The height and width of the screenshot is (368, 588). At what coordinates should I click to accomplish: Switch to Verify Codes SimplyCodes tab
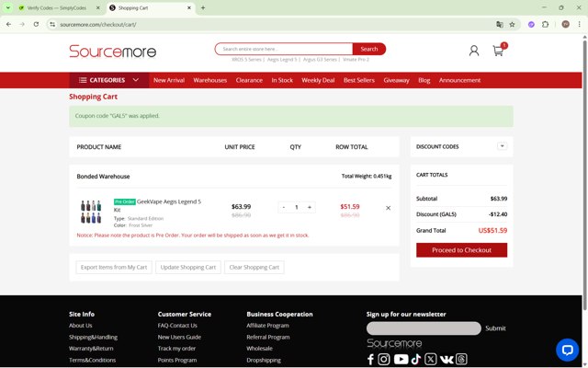click(x=56, y=8)
